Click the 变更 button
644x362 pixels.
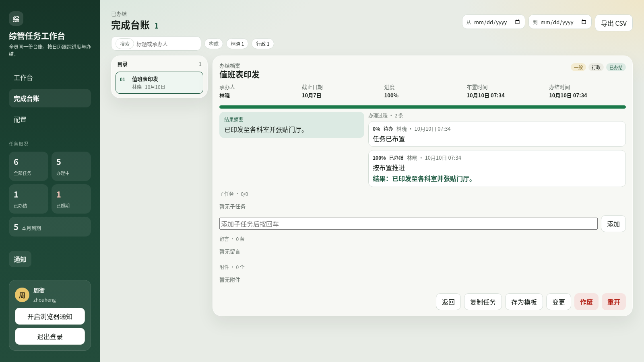click(559, 302)
